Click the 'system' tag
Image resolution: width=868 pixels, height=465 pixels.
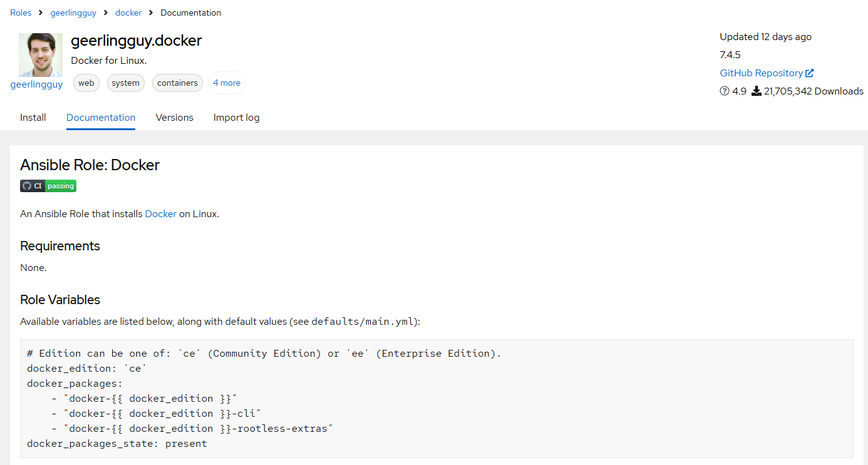tap(126, 83)
